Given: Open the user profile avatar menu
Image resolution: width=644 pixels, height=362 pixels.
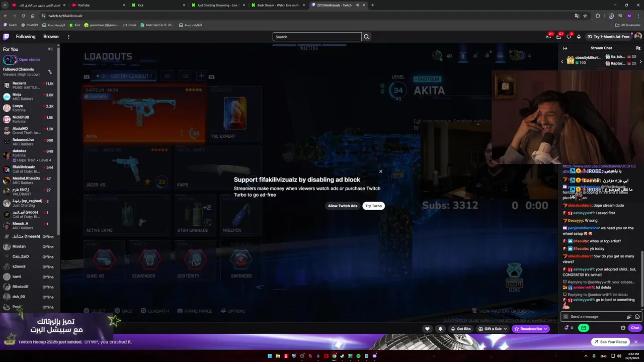Looking at the screenshot, I should pos(637,37).
